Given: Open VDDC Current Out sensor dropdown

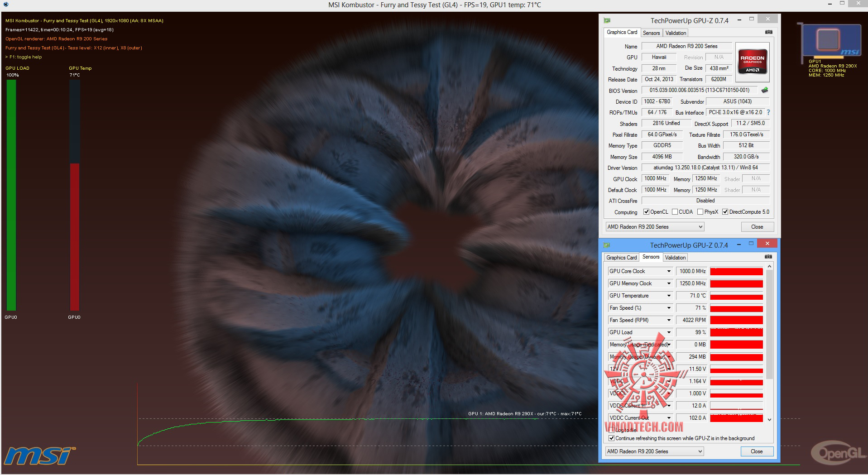Looking at the screenshot, I should coord(669,418).
